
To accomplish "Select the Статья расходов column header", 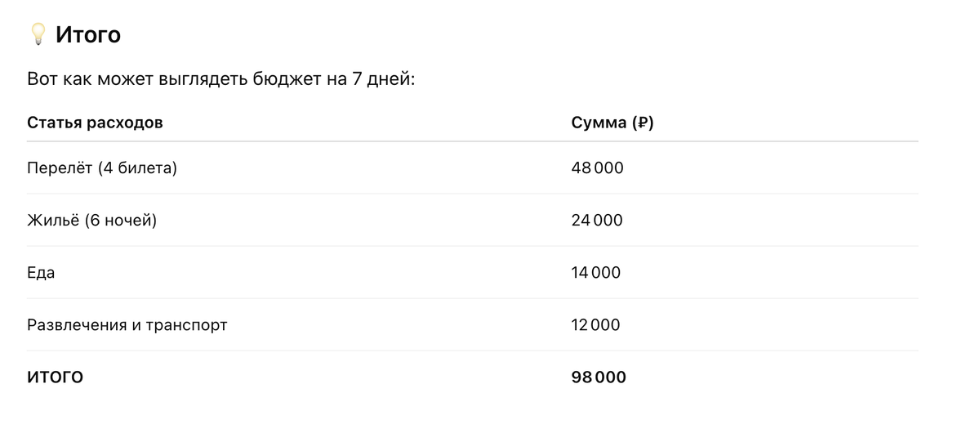I will tap(95, 123).
